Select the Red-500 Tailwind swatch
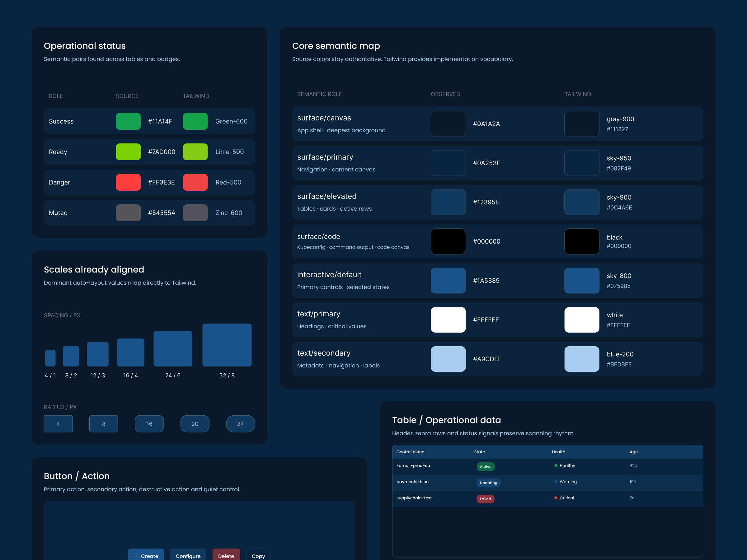747x560 pixels. pos(195,182)
